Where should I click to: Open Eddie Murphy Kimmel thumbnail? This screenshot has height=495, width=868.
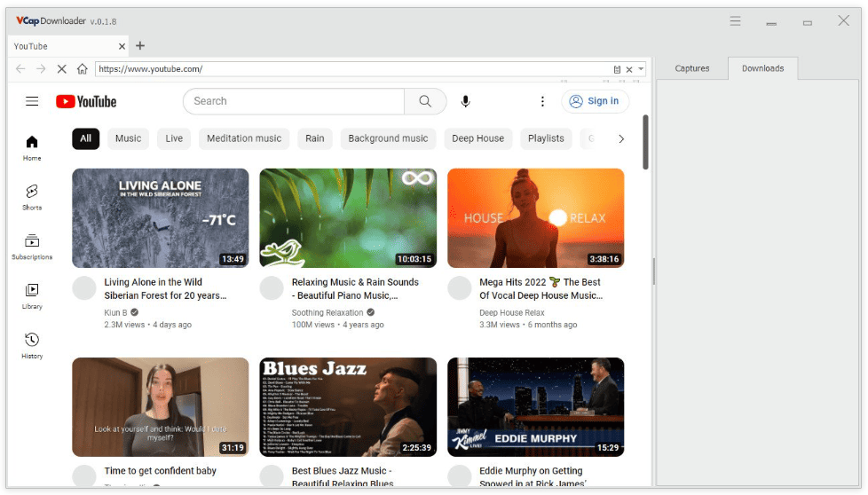536,407
